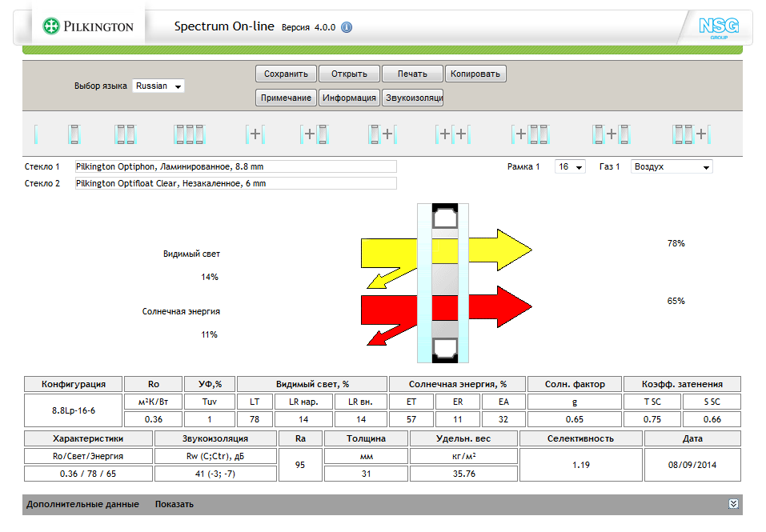The height and width of the screenshot is (532, 766).
Task: Select the quadruple glazing unit configuration icon
Action: tap(190, 134)
